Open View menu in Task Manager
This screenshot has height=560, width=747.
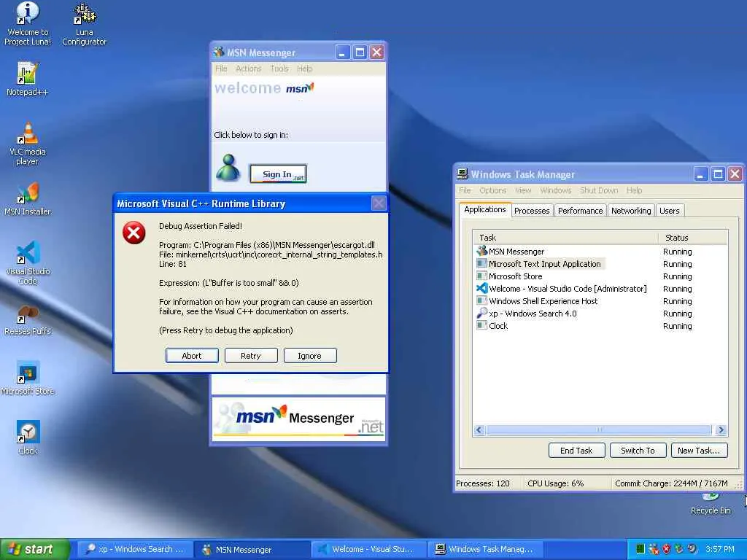[x=523, y=190]
